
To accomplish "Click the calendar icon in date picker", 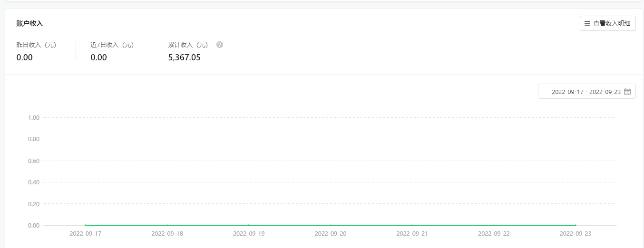I will (627, 91).
